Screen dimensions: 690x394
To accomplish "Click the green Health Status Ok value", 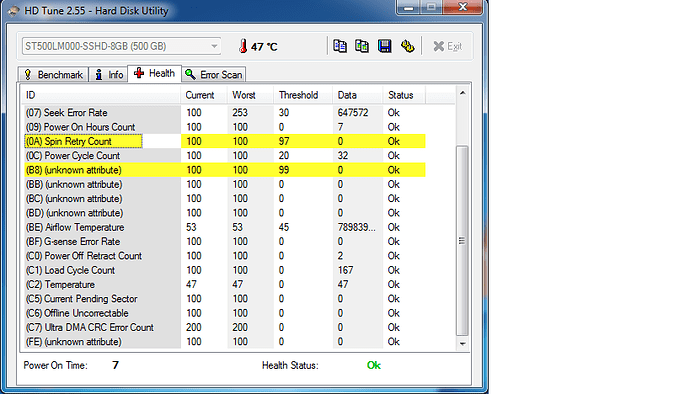I will coord(374,365).
